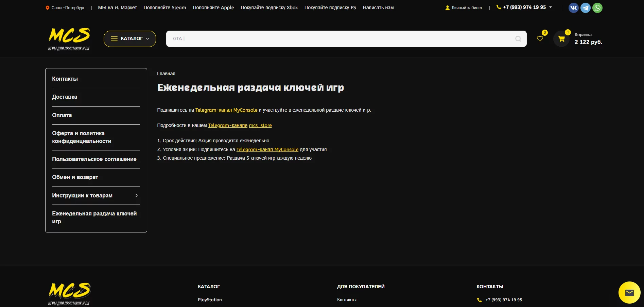This screenshot has height=307, width=644.
Task: Open the yellow mail chat widget
Action: pyautogui.click(x=629, y=292)
